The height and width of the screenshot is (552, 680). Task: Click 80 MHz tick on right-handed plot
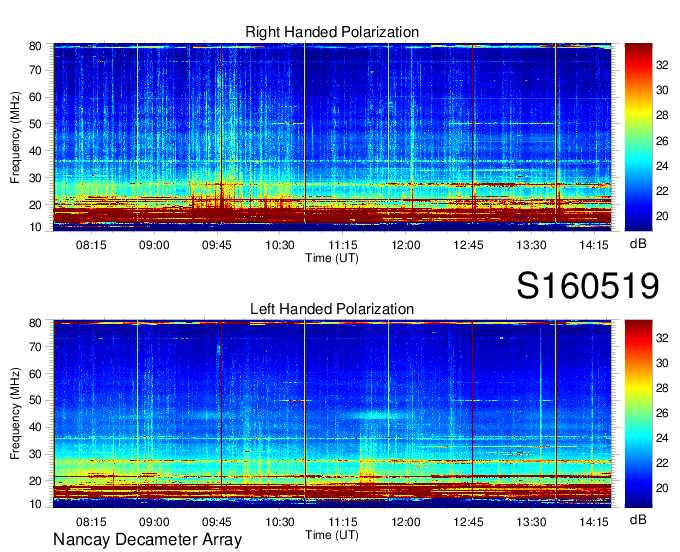[x=35, y=46]
